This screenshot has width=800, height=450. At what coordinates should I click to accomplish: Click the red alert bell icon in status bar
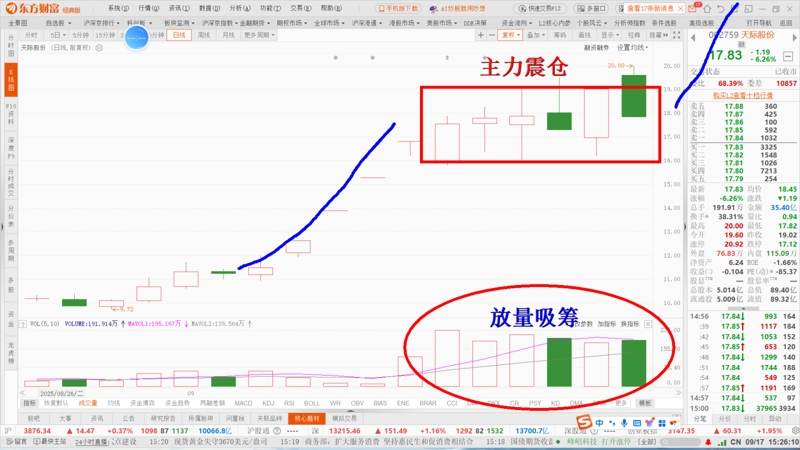pyautogui.click(x=708, y=442)
